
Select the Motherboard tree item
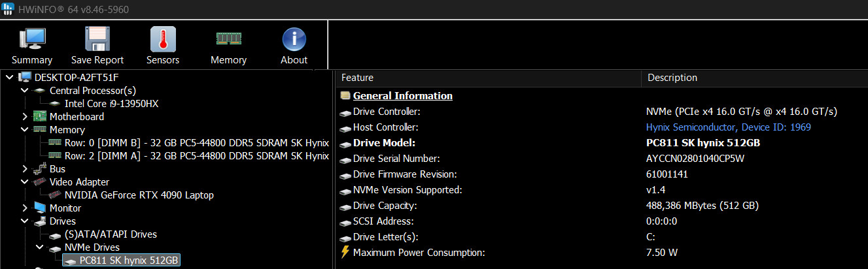pyautogui.click(x=77, y=116)
